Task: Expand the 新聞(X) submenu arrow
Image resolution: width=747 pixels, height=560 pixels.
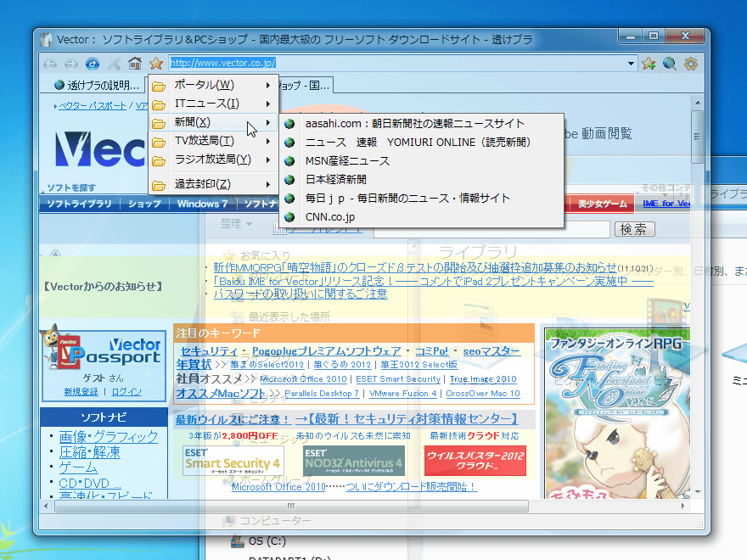Action: point(268,122)
